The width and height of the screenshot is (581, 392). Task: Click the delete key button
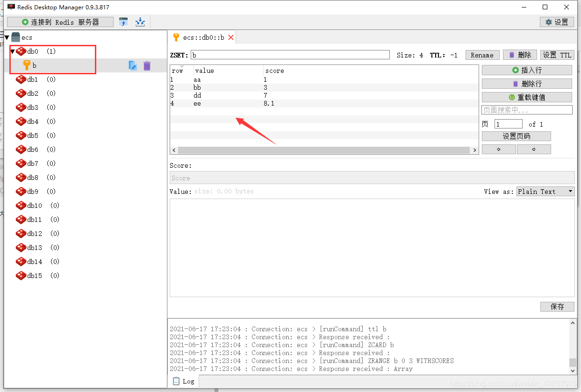(520, 55)
